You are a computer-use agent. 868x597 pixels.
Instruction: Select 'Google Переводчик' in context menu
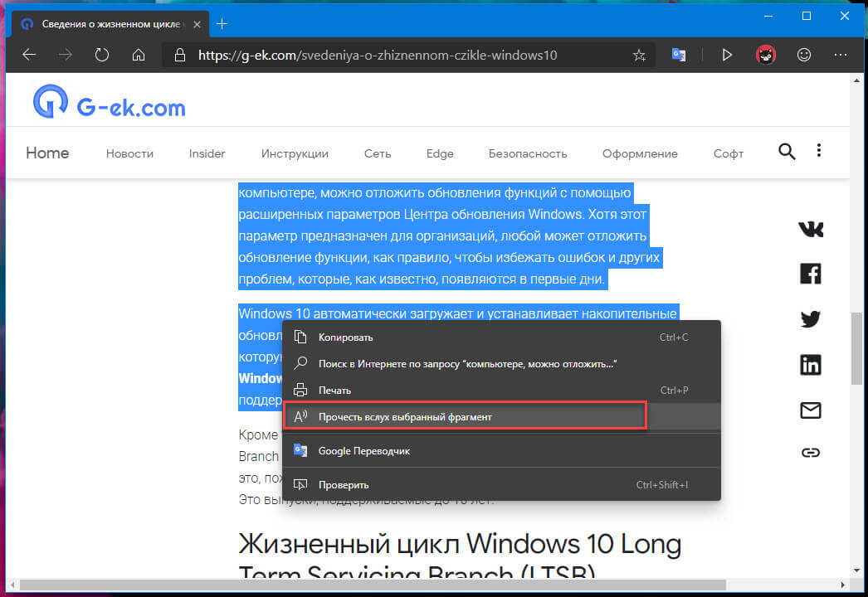click(x=501, y=451)
